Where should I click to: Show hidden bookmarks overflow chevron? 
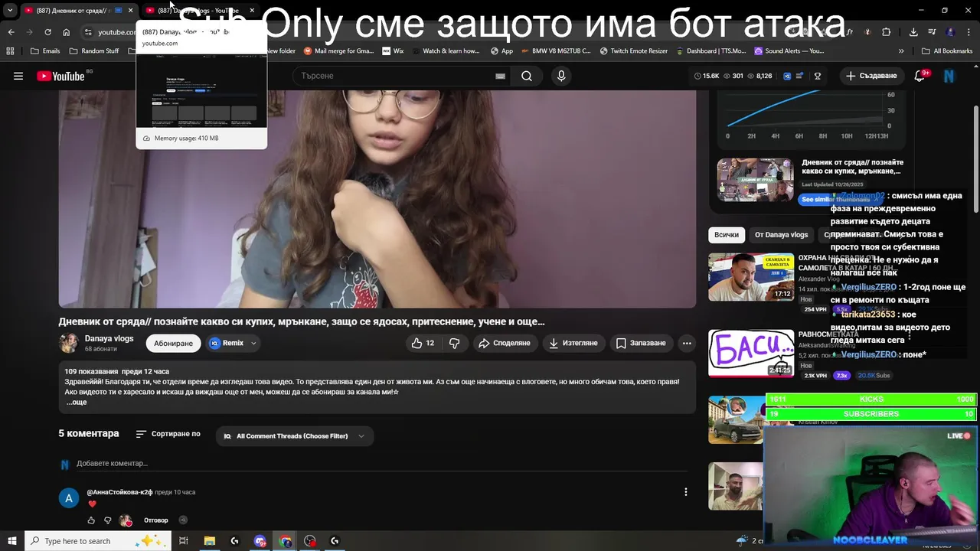coord(901,51)
